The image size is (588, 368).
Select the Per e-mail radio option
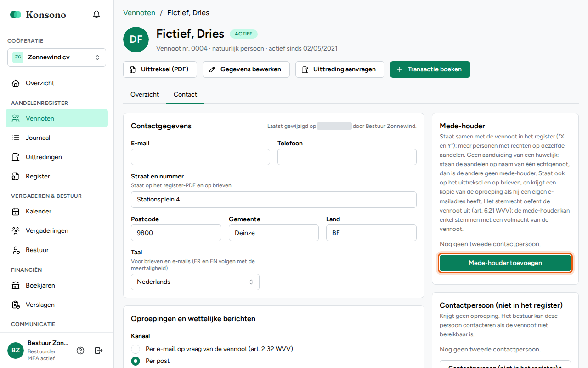[x=136, y=349]
